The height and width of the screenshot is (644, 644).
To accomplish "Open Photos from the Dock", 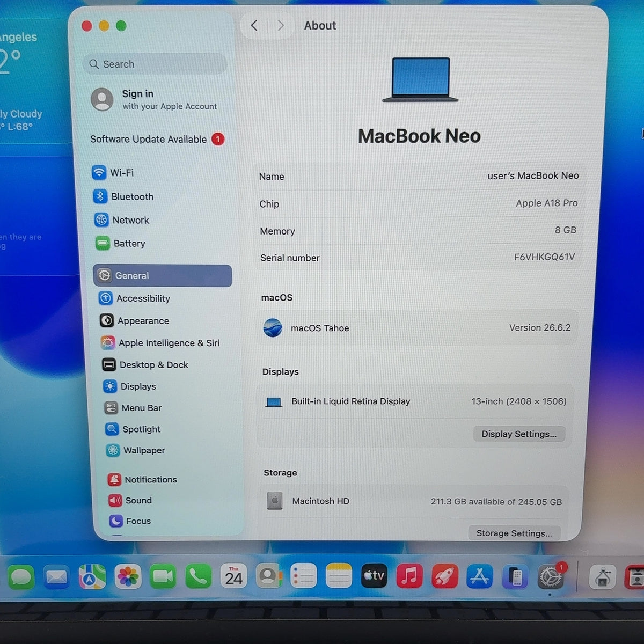I will pyautogui.click(x=127, y=577).
